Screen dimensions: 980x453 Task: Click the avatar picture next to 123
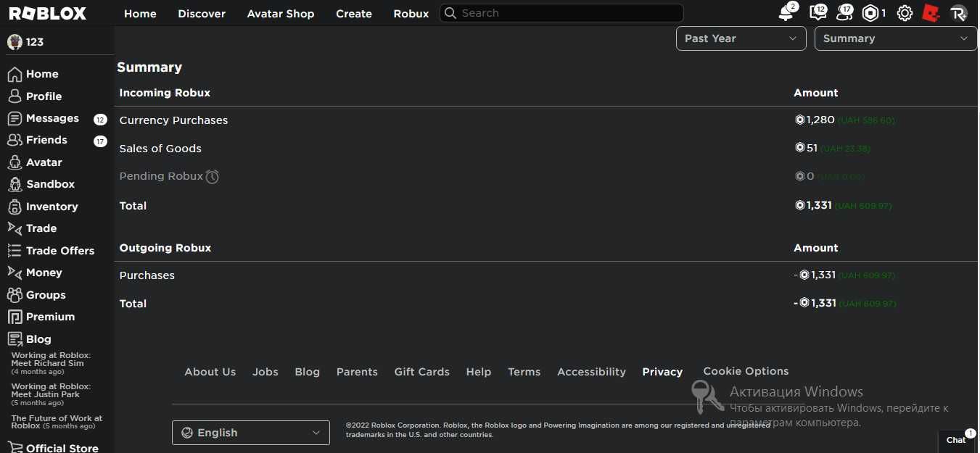tap(15, 42)
